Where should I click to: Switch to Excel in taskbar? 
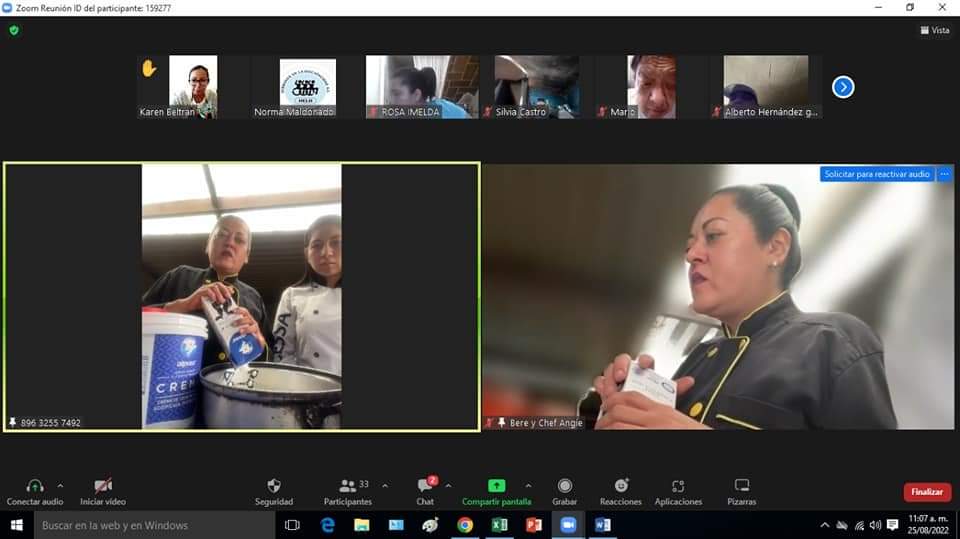[499, 525]
